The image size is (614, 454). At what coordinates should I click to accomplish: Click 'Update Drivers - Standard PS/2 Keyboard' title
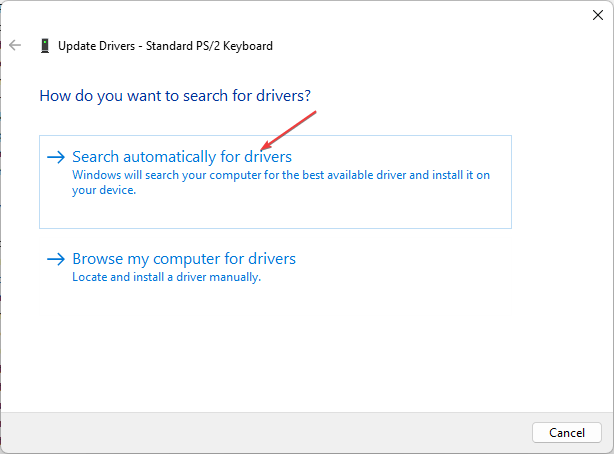[x=165, y=46]
